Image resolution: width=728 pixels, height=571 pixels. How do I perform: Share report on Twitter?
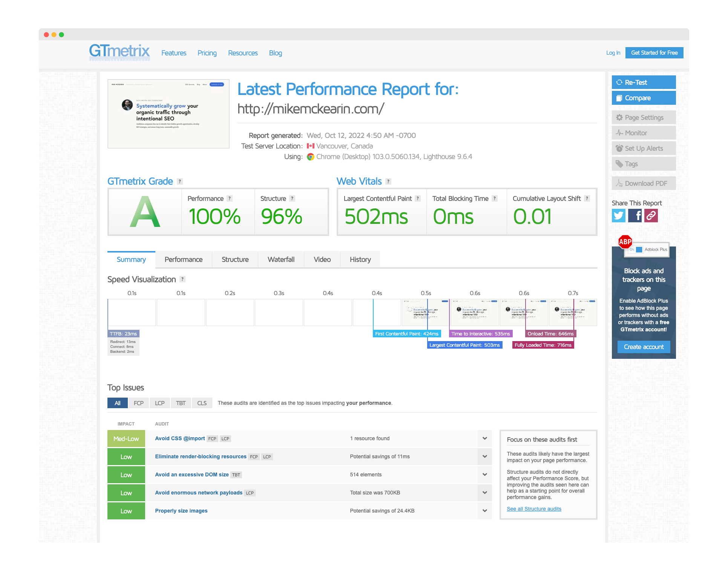618,216
